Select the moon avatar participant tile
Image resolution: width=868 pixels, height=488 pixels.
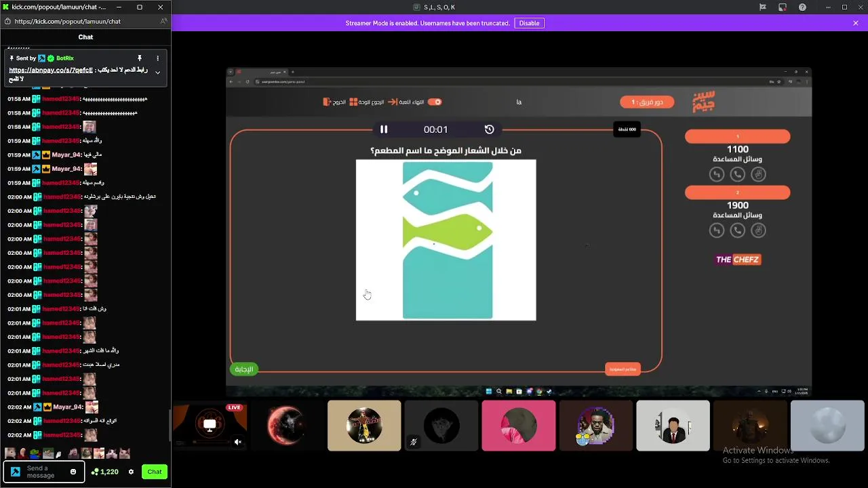(827, 426)
